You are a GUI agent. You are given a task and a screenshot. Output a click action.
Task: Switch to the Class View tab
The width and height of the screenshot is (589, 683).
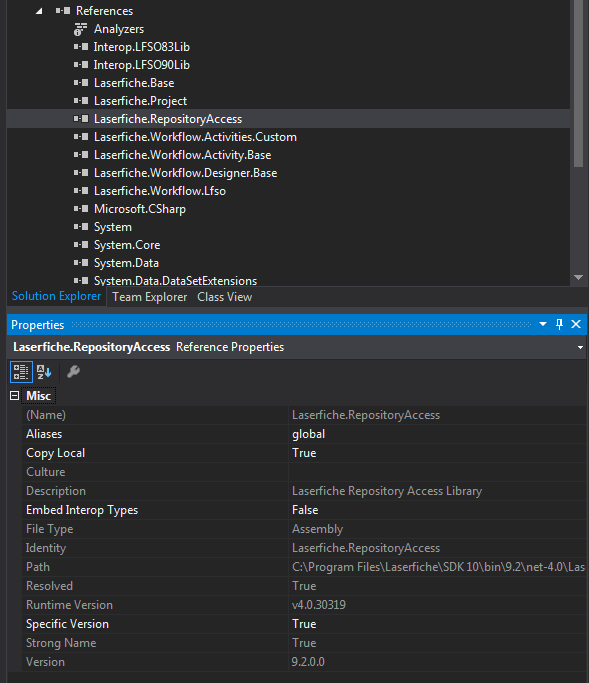pyautogui.click(x=224, y=297)
